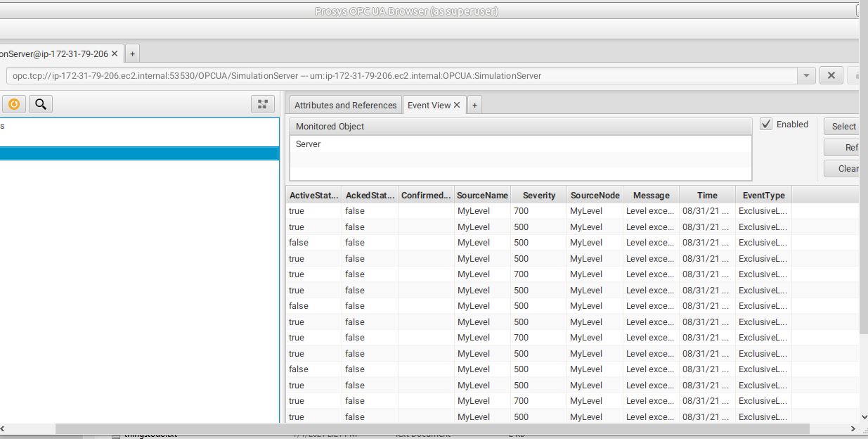Screen dimensions: 868x439
Task: Sort by the Severity column header
Action: tap(539, 196)
